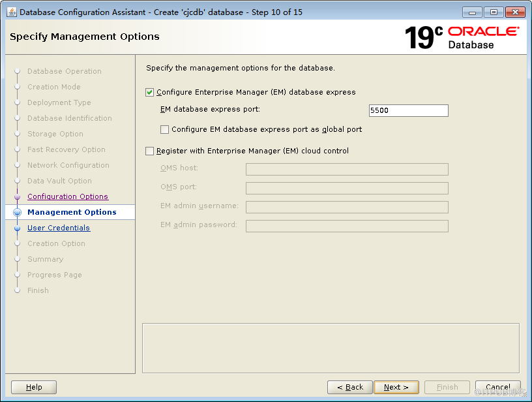The height and width of the screenshot is (402, 532).
Task: Click Database Operation step label
Action: tap(65, 71)
